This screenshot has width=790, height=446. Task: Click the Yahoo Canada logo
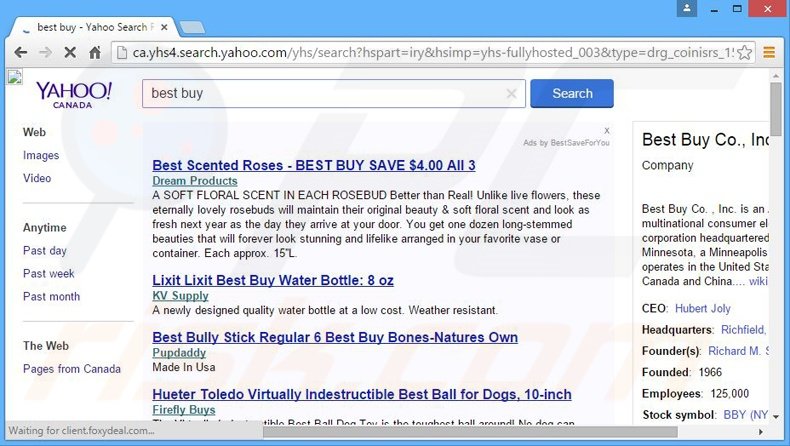tap(73, 94)
